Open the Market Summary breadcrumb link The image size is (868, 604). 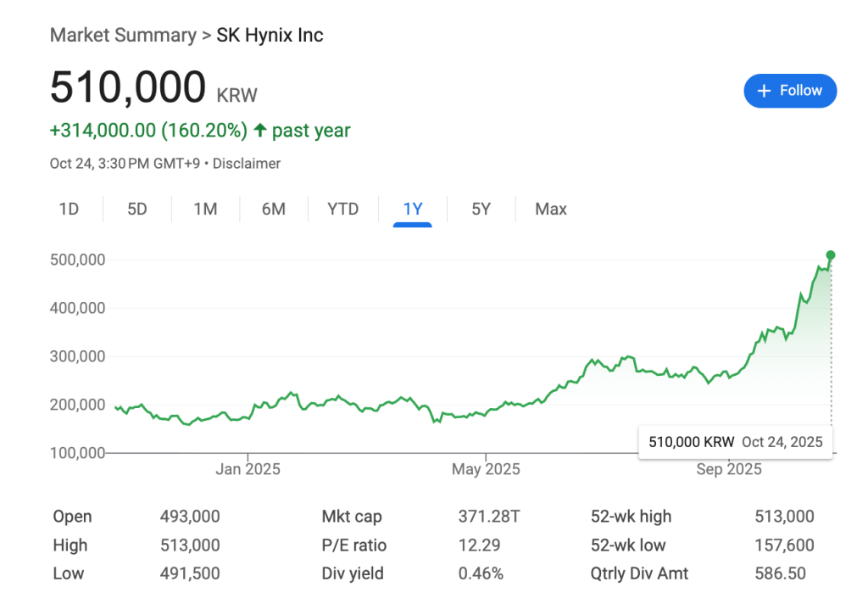(x=123, y=35)
